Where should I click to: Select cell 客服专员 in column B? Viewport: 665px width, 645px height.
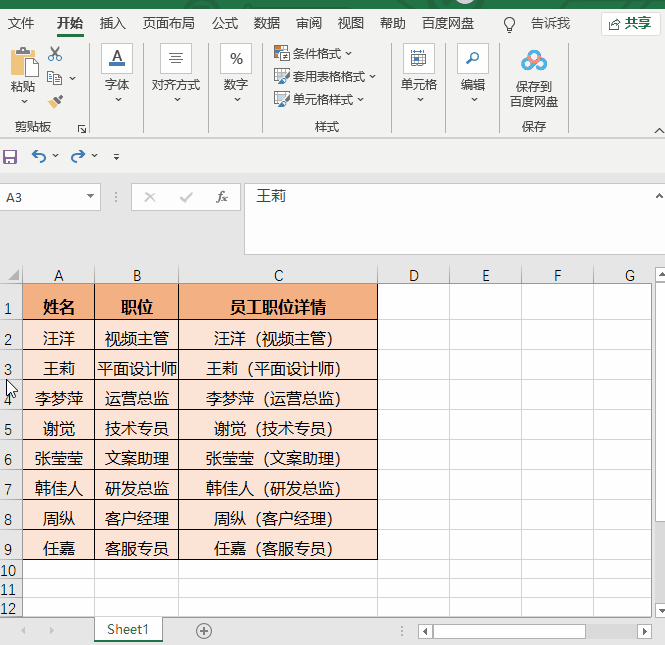coord(137,545)
